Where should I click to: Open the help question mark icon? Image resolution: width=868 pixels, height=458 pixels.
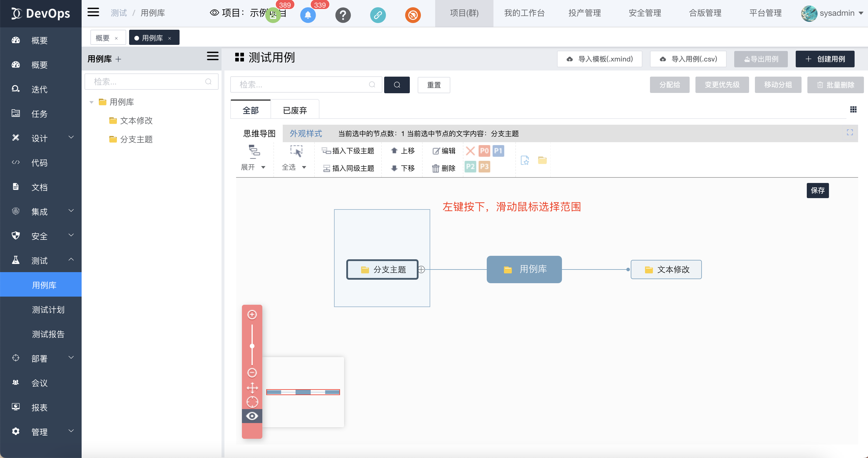[343, 15]
